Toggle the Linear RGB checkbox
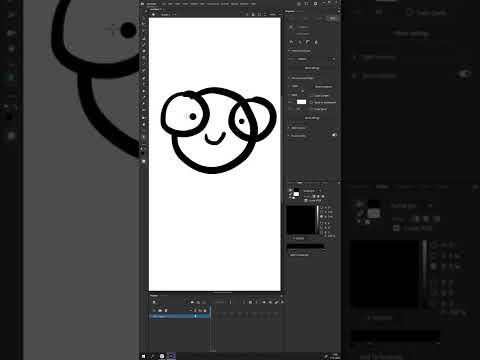Viewport: 480px width, 360px height. click(306, 201)
